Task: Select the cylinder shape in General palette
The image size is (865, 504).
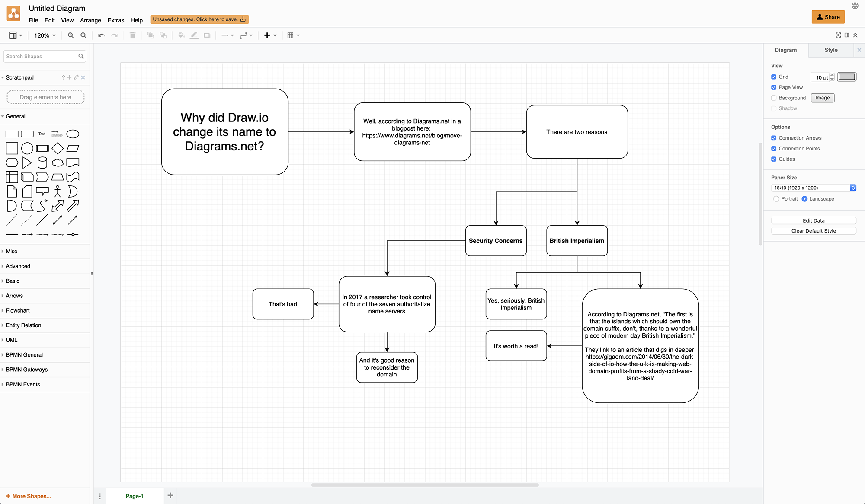Action: click(42, 163)
